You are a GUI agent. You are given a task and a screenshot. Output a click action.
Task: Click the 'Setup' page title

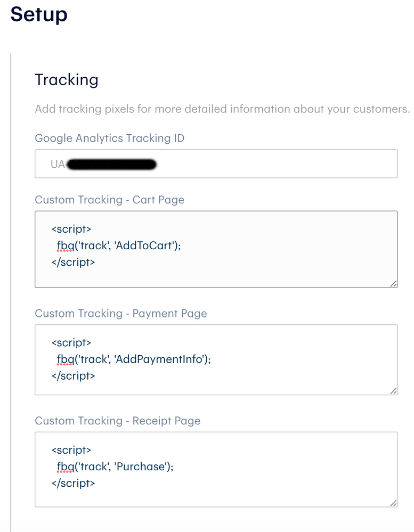tap(39, 14)
